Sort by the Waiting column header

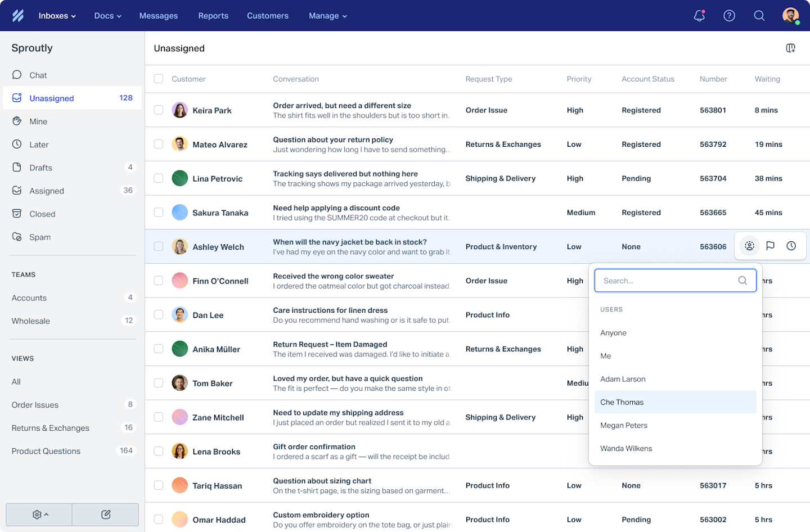tap(767, 79)
